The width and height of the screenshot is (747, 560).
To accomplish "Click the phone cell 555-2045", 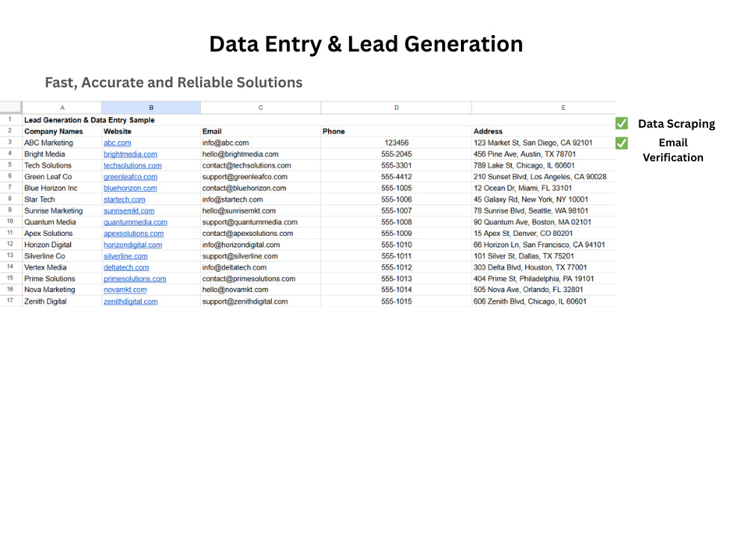I will coord(397,155).
